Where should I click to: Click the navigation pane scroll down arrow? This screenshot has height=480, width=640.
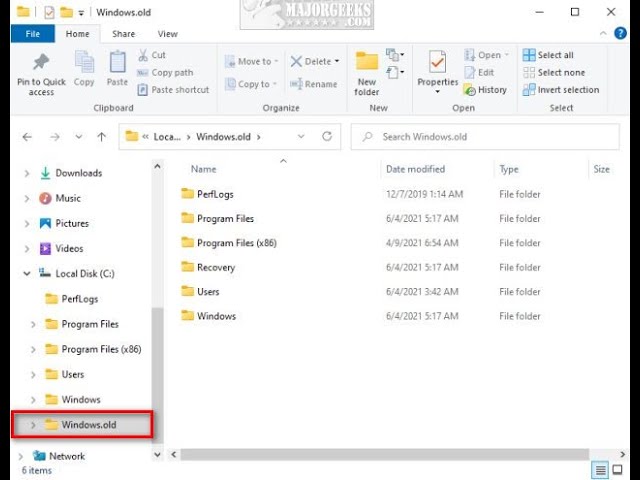click(x=157, y=454)
